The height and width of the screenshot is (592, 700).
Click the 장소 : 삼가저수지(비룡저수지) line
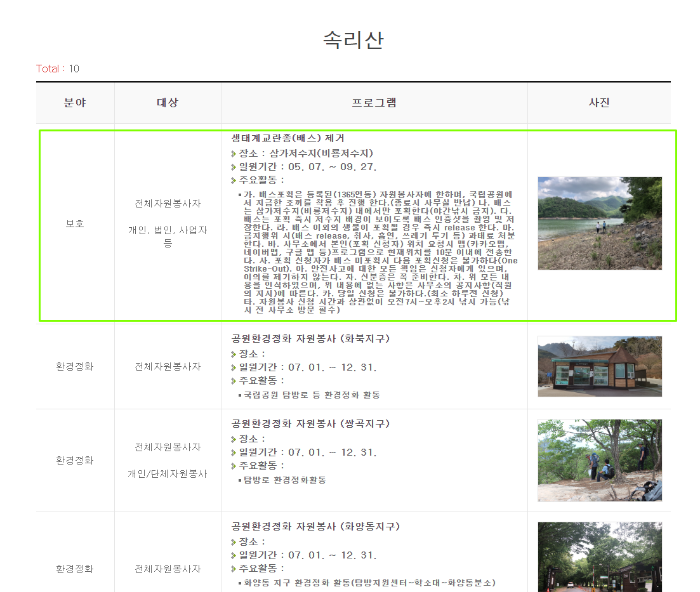[302, 153]
